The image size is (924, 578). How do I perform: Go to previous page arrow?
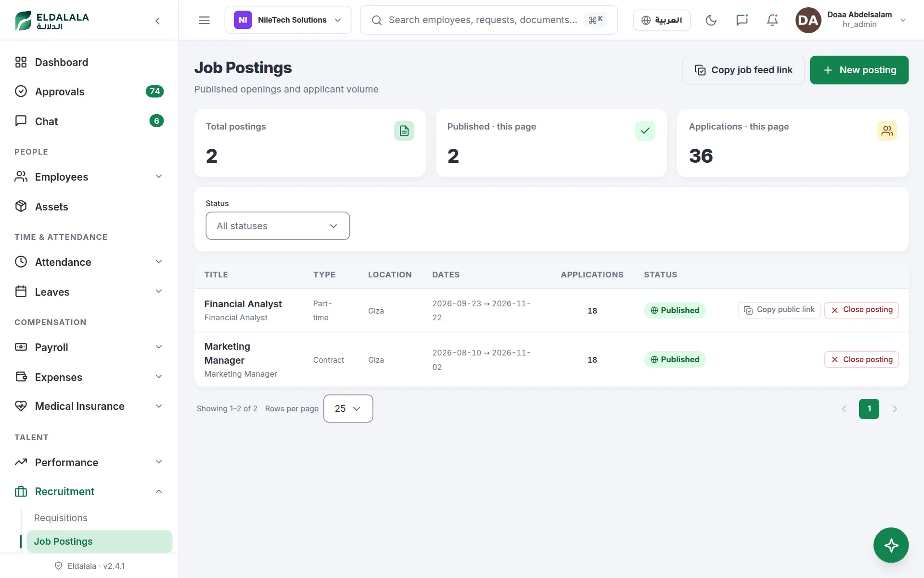point(844,409)
